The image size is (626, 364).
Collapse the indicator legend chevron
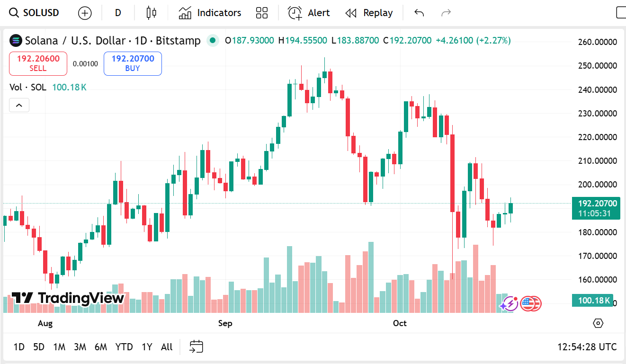coord(19,105)
